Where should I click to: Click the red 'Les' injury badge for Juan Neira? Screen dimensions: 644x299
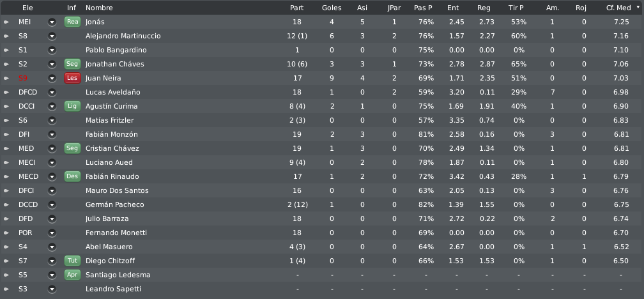click(x=72, y=78)
